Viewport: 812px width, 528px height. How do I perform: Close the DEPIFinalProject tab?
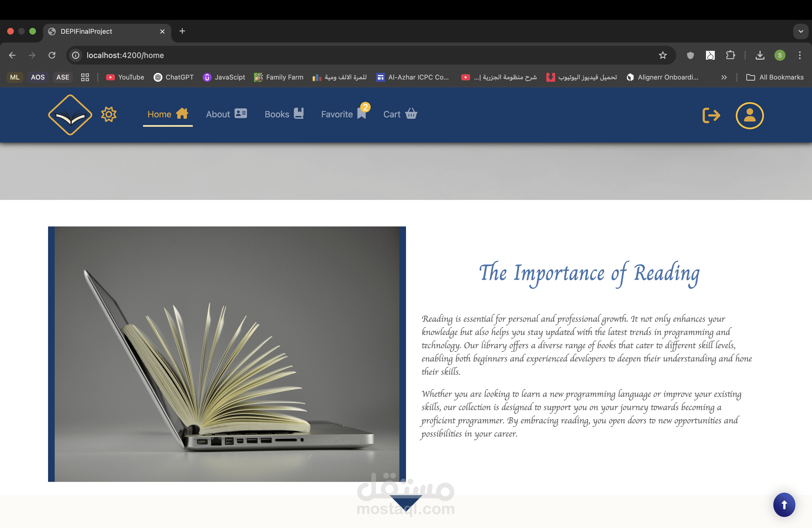point(162,31)
